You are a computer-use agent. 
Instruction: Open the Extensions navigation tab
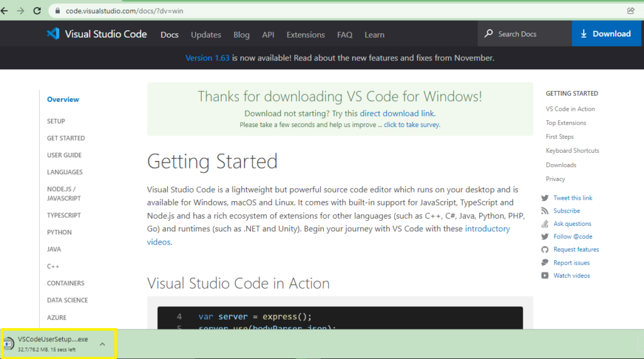pos(306,35)
